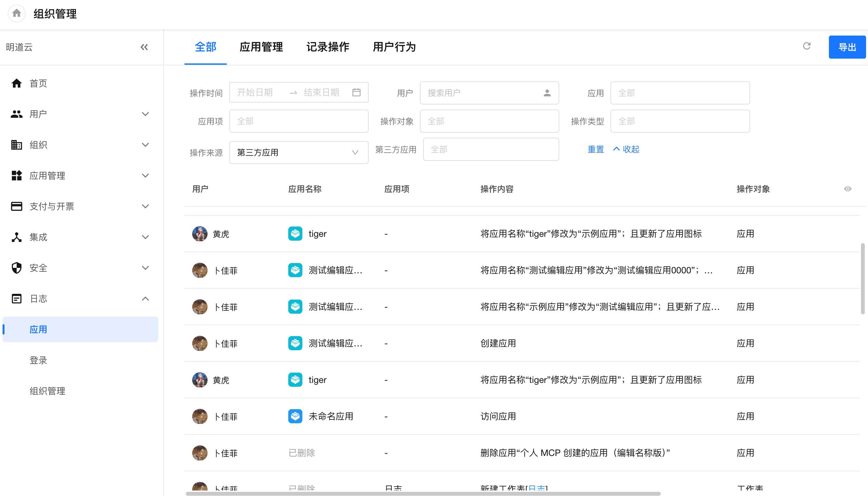Open the 操作来源 dropdown showing 第三方应用
Screen dimensions: 868x496
(299, 153)
